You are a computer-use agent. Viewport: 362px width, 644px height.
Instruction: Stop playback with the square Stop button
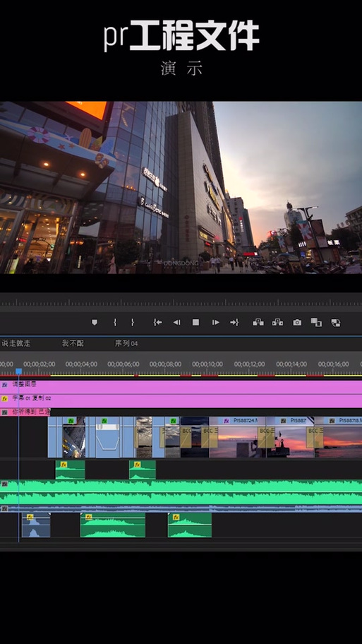pos(195,323)
